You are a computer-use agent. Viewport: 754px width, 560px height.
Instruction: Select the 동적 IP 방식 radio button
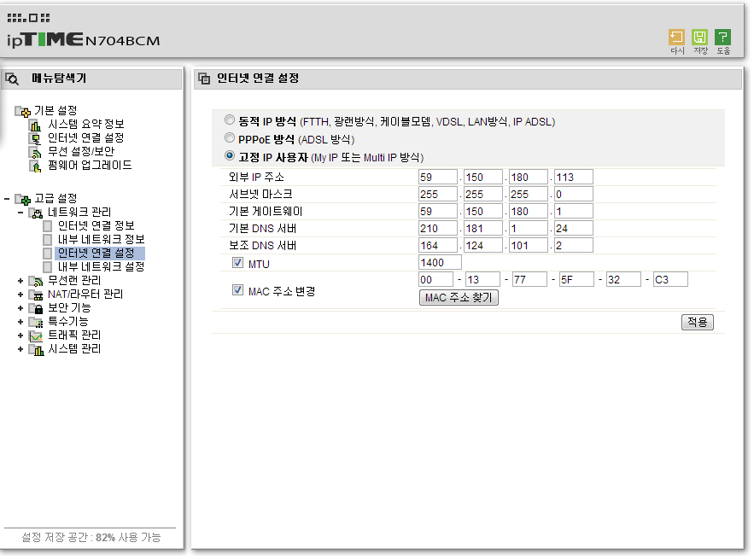(230, 120)
